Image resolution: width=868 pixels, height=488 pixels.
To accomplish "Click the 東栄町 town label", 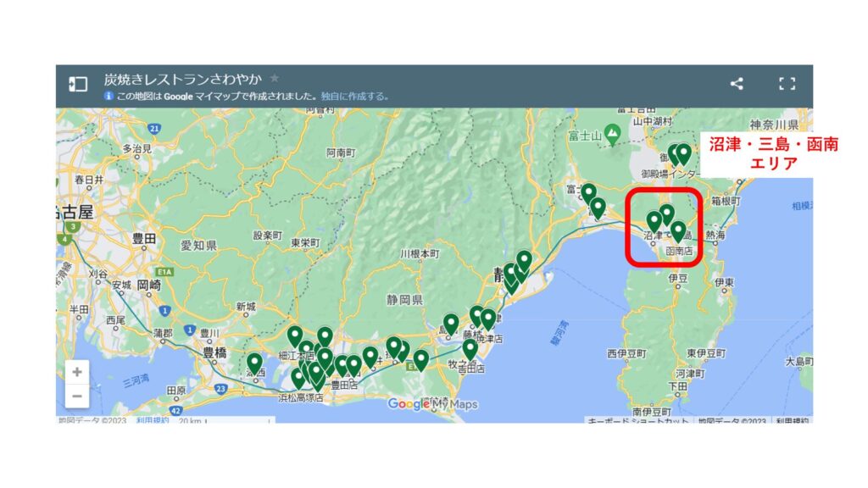I will point(305,243).
